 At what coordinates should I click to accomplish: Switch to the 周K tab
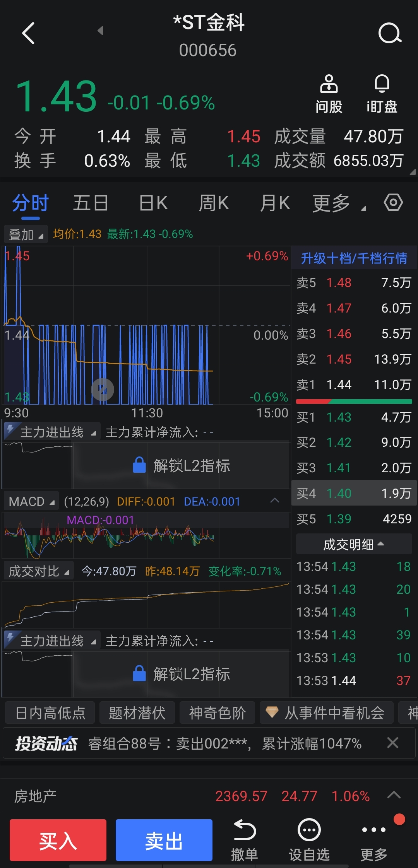coord(214,203)
